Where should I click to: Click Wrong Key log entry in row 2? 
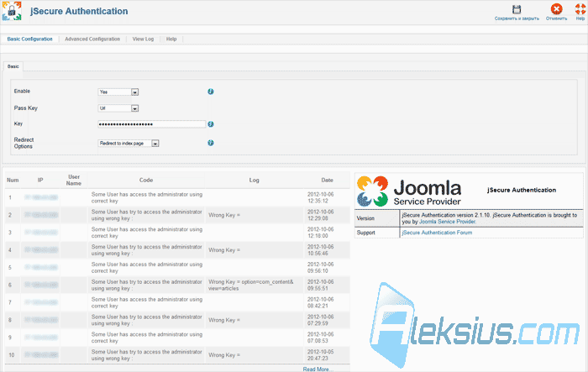tap(224, 215)
